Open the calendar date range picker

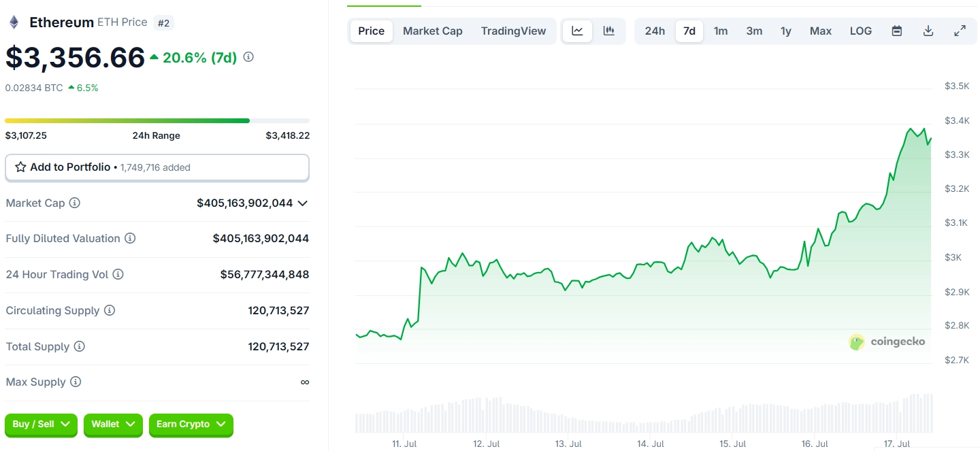point(897,31)
